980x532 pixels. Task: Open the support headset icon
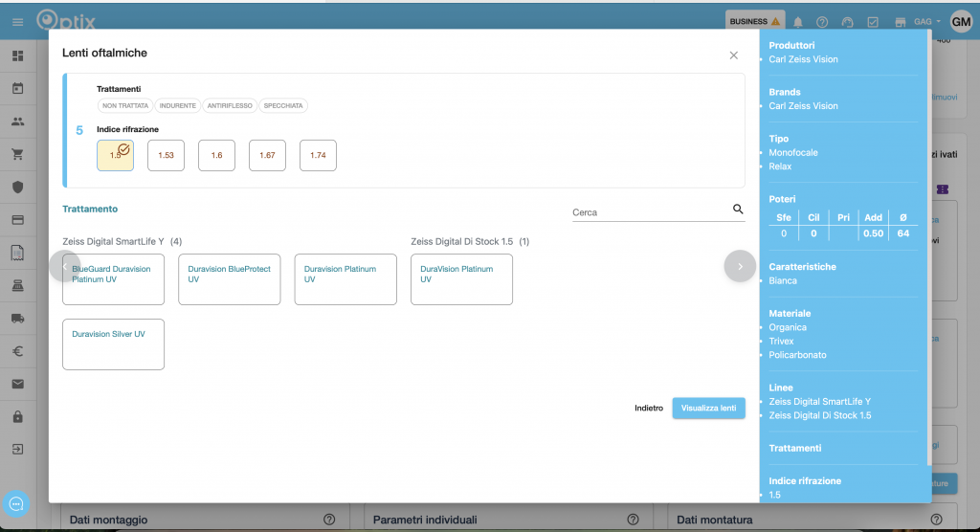(x=847, y=21)
